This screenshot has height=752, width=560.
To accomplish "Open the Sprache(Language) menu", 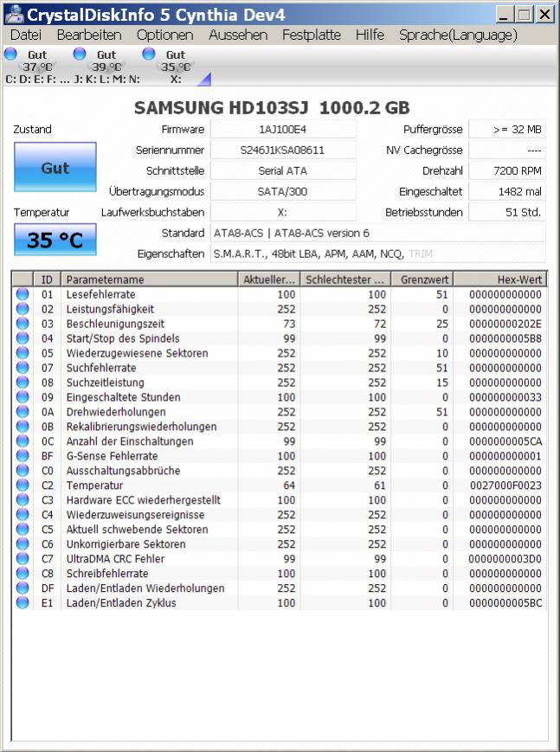I will (458, 35).
